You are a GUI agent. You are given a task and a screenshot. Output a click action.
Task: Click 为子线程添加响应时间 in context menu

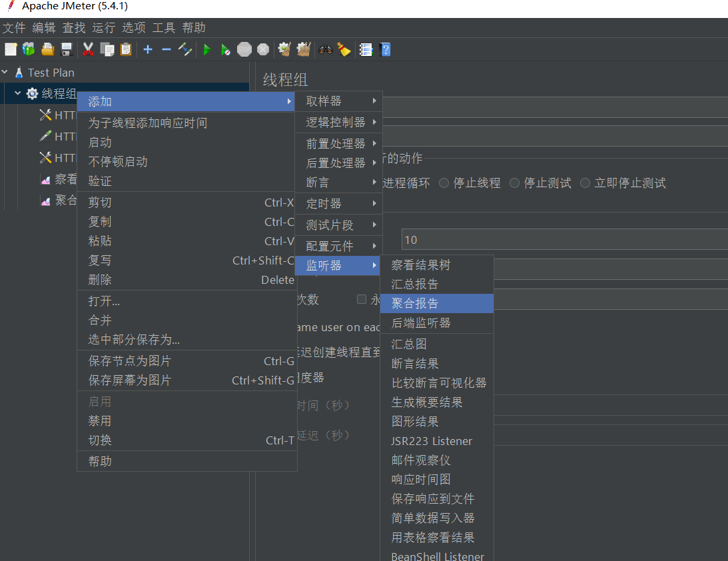[x=186, y=123]
